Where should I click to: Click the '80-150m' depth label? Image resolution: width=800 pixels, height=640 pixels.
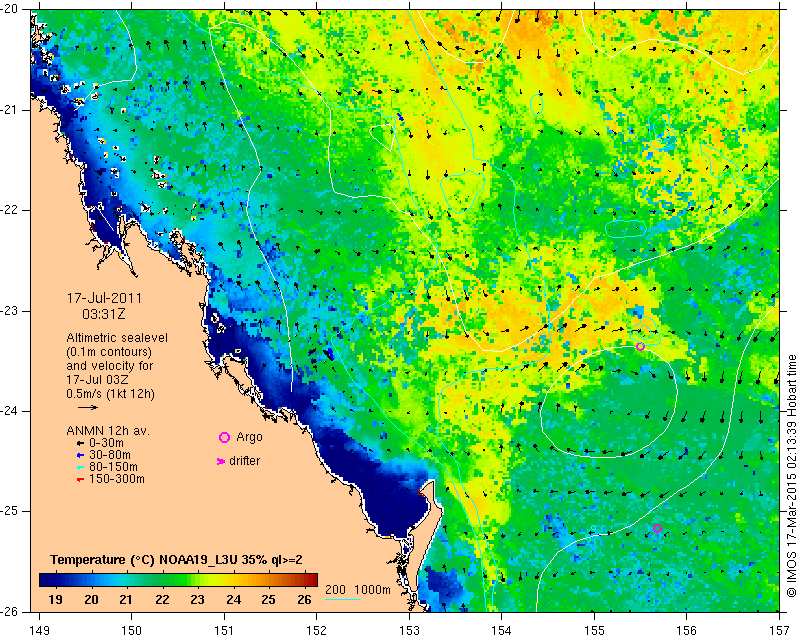(x=113, y=467)
